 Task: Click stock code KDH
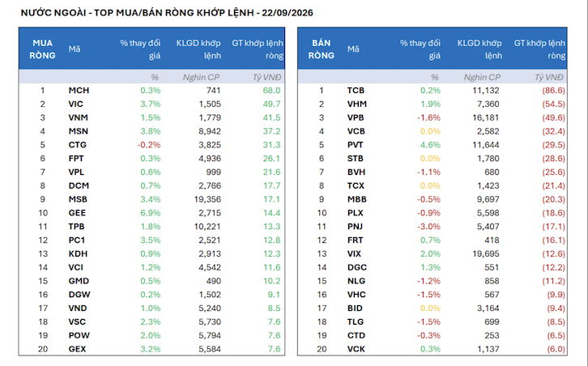[x=78, y=254]
